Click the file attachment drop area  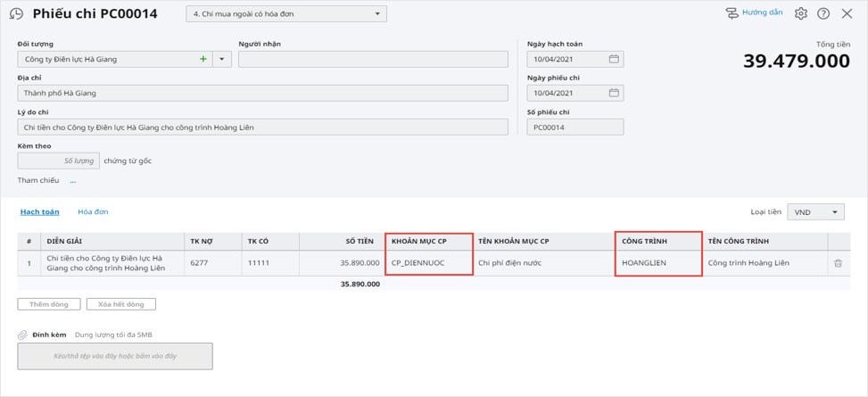pos(115,356)
